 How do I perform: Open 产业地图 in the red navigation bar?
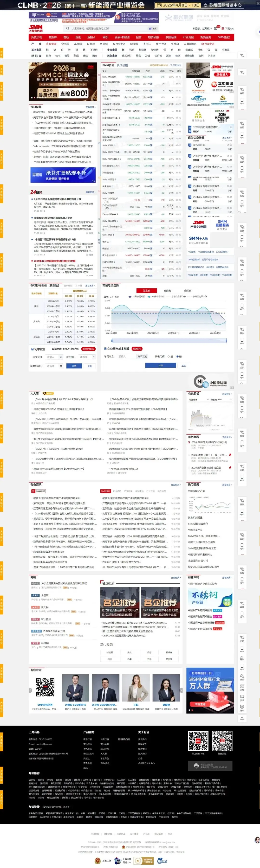[188, 37]
